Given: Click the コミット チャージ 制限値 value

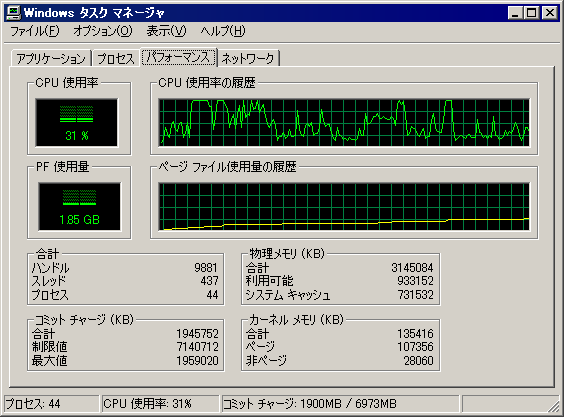Looking at the screenshot, I should click(x=197, y=347).
